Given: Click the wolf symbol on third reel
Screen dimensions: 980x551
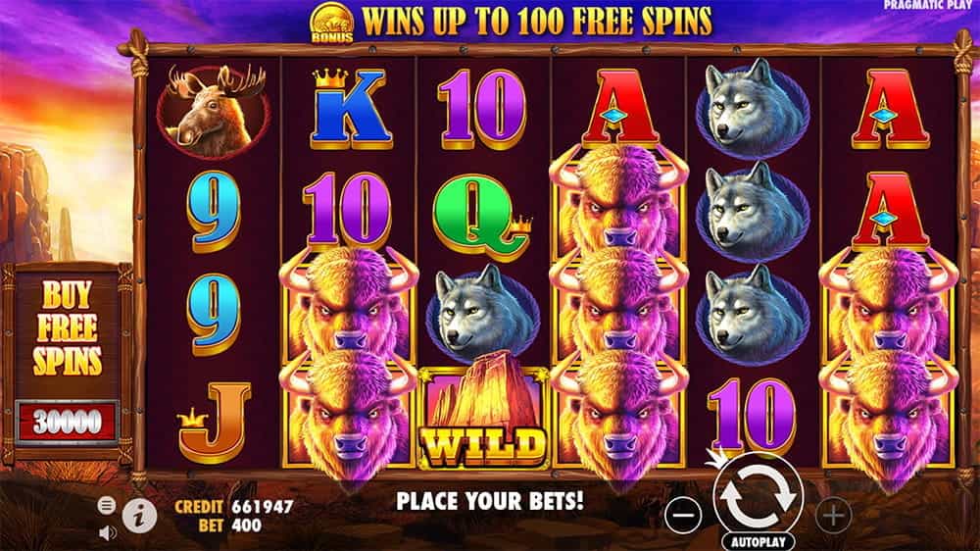Looking at the screenshot, I should pyautogui.click(x=483, y=311).
